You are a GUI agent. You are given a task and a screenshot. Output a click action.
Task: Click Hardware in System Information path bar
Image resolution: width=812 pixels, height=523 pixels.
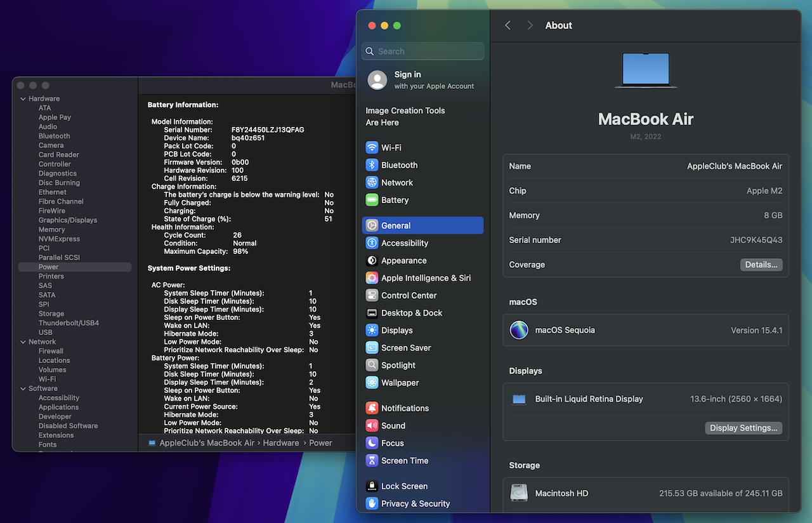point(281,443)
